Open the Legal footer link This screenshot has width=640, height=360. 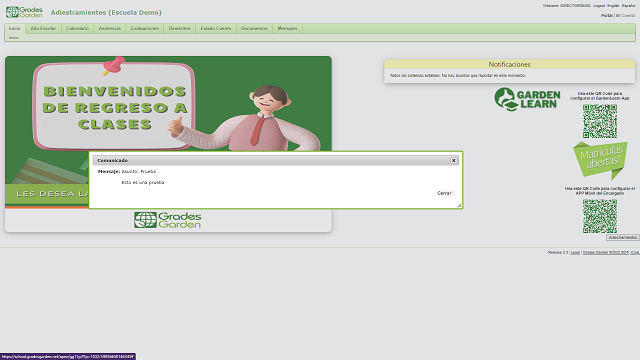[x=575, y=253]
